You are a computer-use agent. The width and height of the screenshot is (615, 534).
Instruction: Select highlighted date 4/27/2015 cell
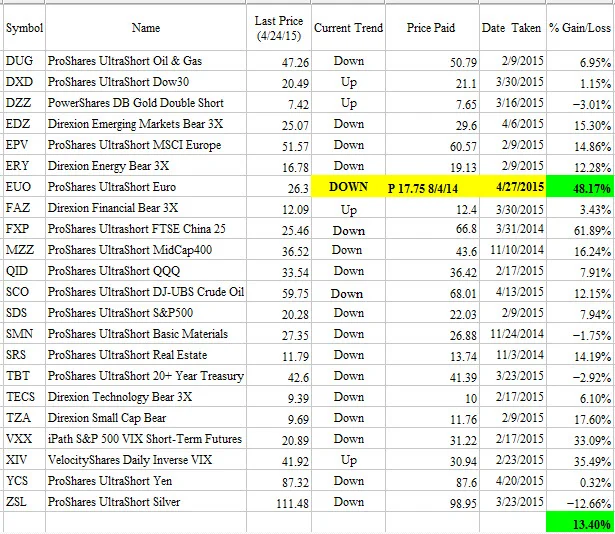(x=512, y=187)
